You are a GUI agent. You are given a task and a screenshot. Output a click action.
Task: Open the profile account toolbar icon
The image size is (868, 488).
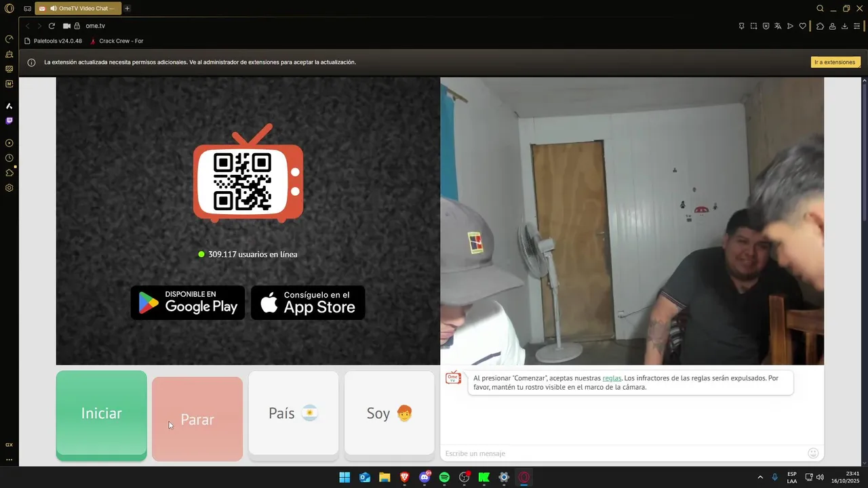(832, 26)
